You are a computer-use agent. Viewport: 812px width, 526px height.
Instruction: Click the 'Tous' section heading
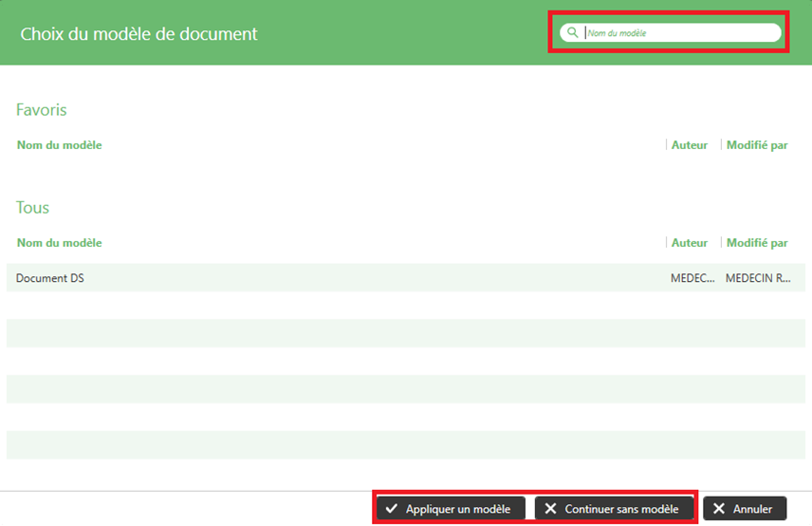[33, 208]
